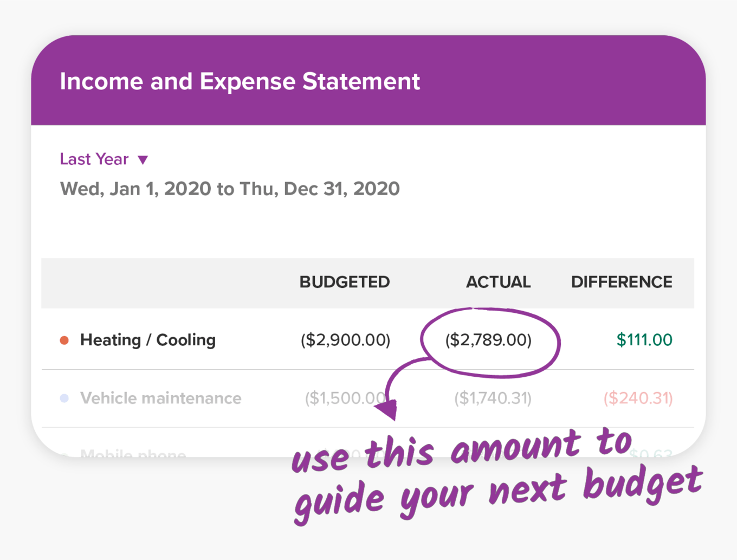This screenshot has width=737, height=560.
Task: Click the Last Year label
Action: [94, 159]
